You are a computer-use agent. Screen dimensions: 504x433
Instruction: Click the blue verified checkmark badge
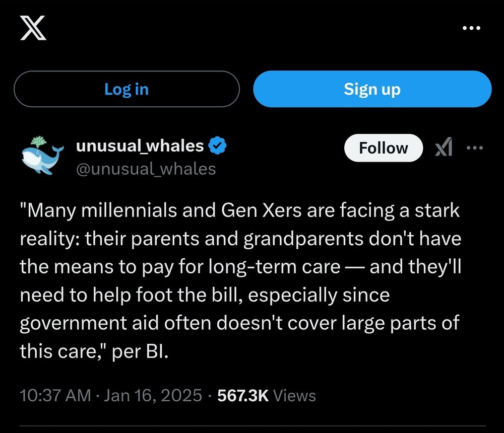point(217,147)
